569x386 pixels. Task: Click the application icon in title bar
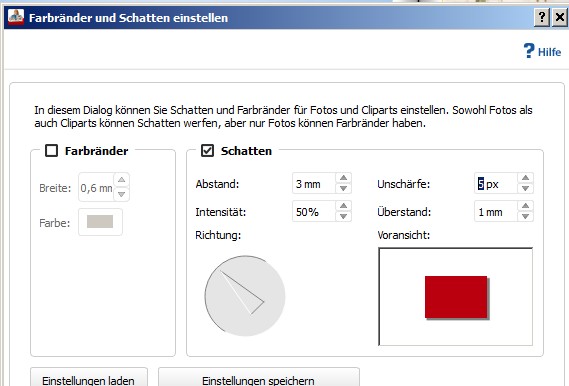(x=16, y=17)
